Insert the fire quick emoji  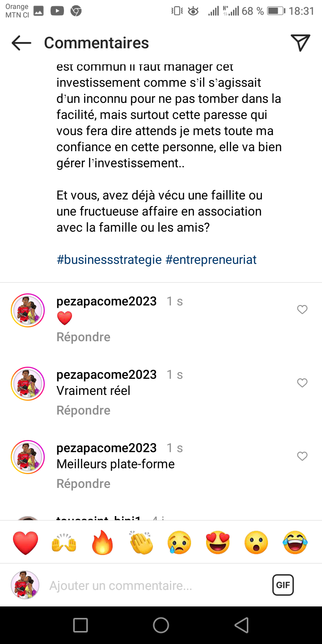pos(102,543)
